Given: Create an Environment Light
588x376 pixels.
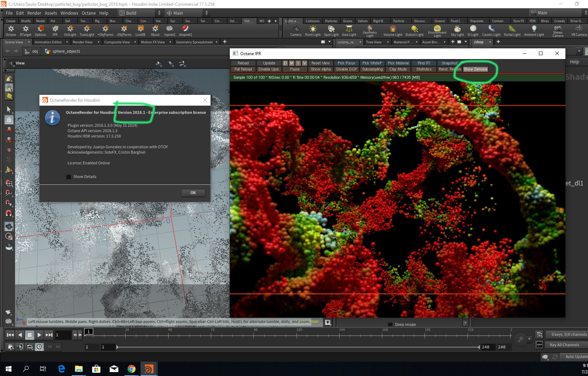Looking at the screenshot, I should click(437, 31).
